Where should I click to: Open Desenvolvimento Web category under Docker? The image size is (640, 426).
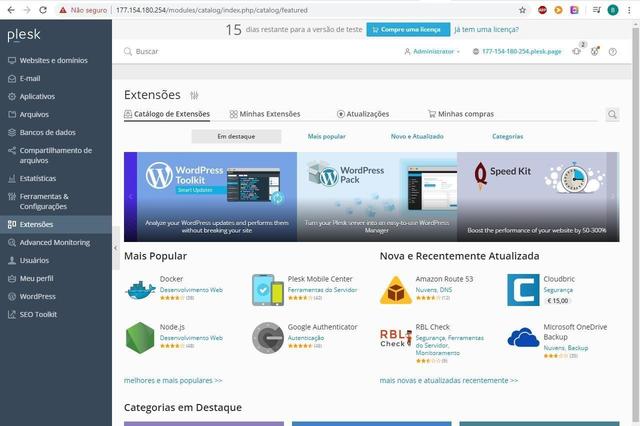pos(191,290)
